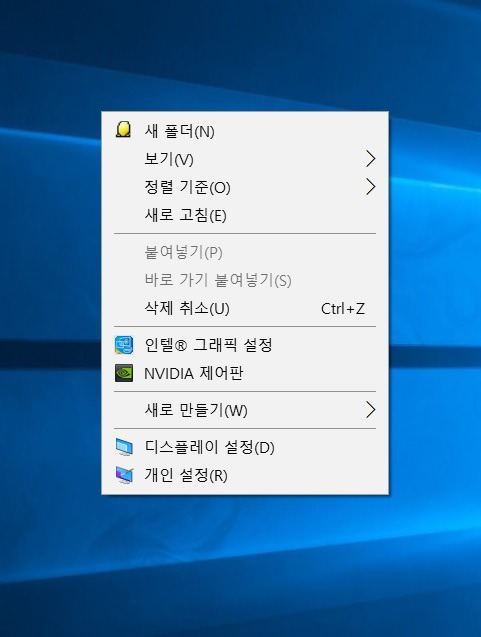Click the green NVIDIA logo icon

tap(124, 373)
